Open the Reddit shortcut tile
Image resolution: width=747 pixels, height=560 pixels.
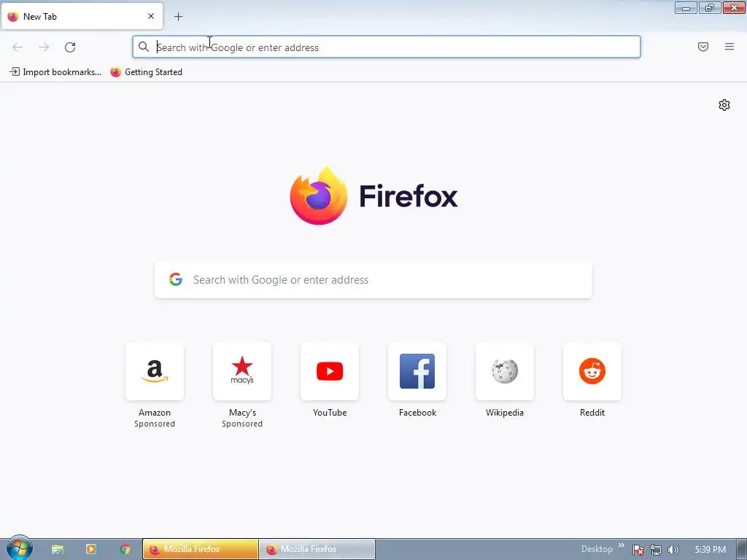(592, 371)
